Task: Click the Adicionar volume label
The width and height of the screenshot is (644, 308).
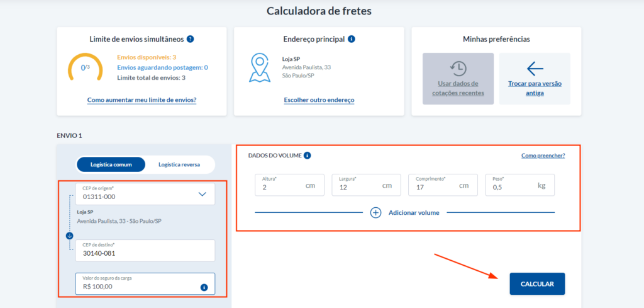Action: [x=414, y=213]
